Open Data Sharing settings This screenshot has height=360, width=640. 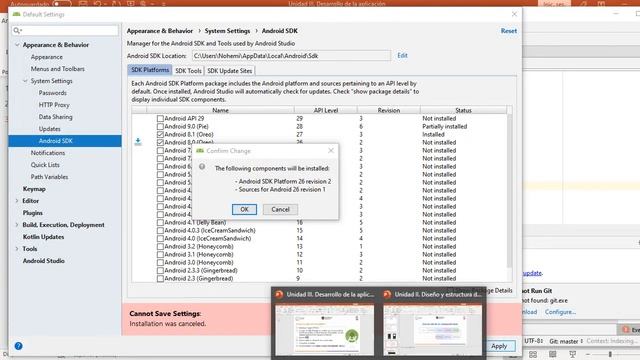[x=56, y=117]
